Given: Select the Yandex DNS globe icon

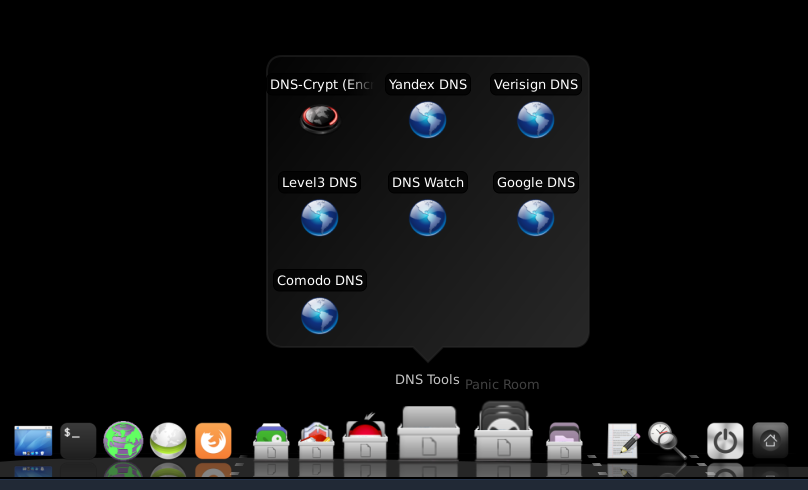Looking at the screenshot, I should click(x=428, y=120).
